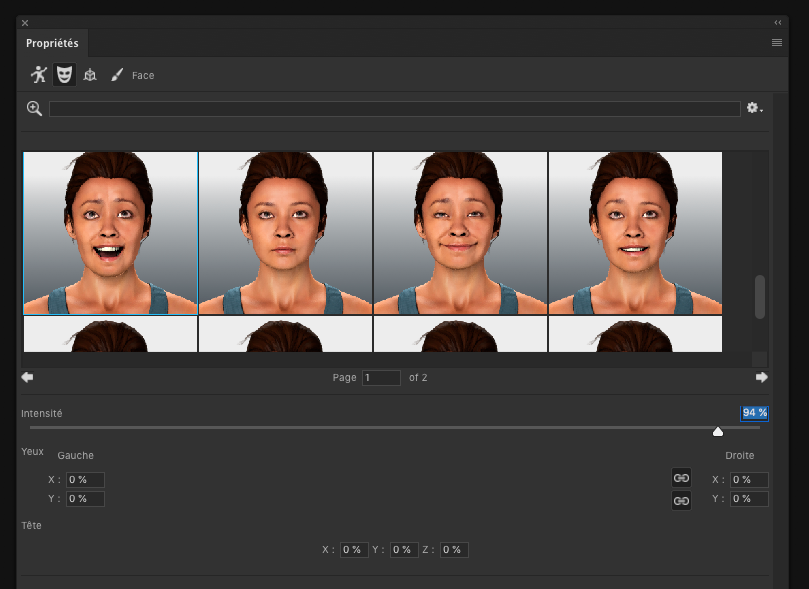Select the Propriétés tab

pos(52,43)
